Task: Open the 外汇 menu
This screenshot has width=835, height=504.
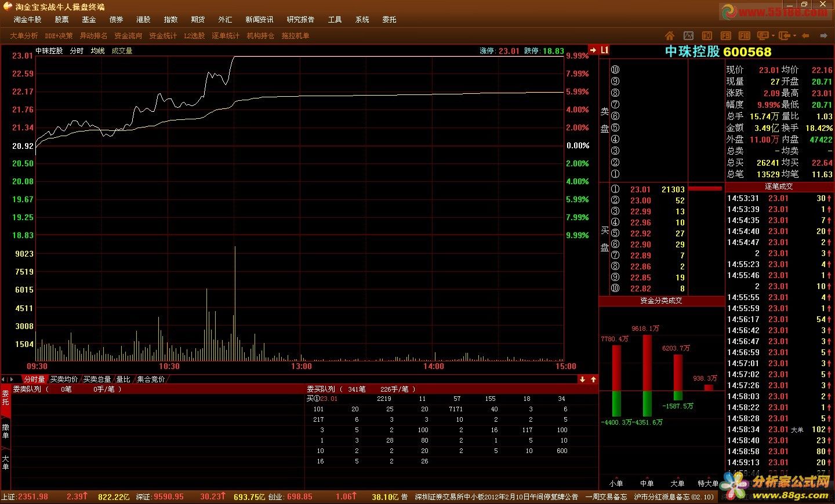Action: pyautogui.click(x=226, y=20)
